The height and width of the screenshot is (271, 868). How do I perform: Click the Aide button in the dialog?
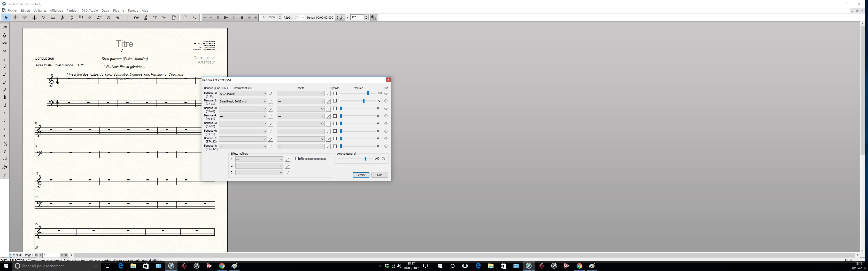[x=379, y=175]
